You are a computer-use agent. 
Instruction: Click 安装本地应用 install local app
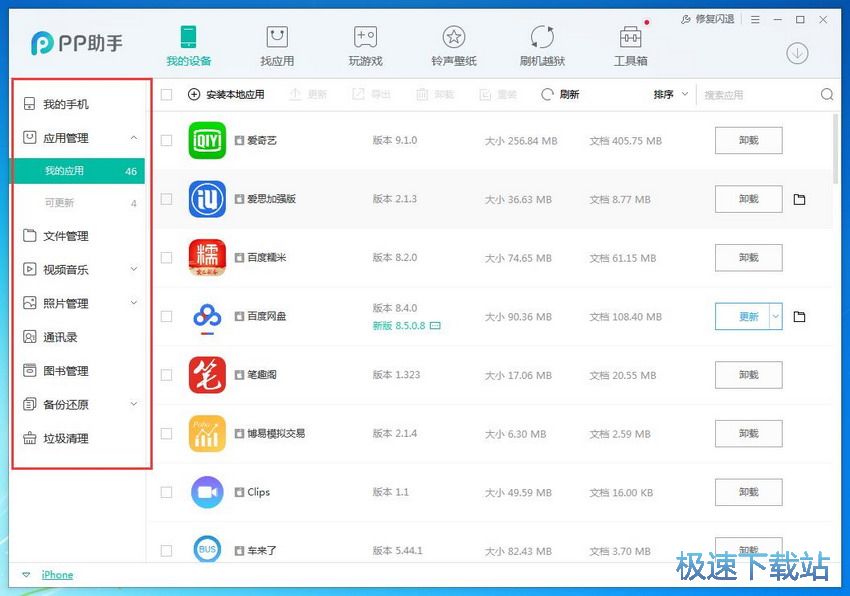(226, 94)
